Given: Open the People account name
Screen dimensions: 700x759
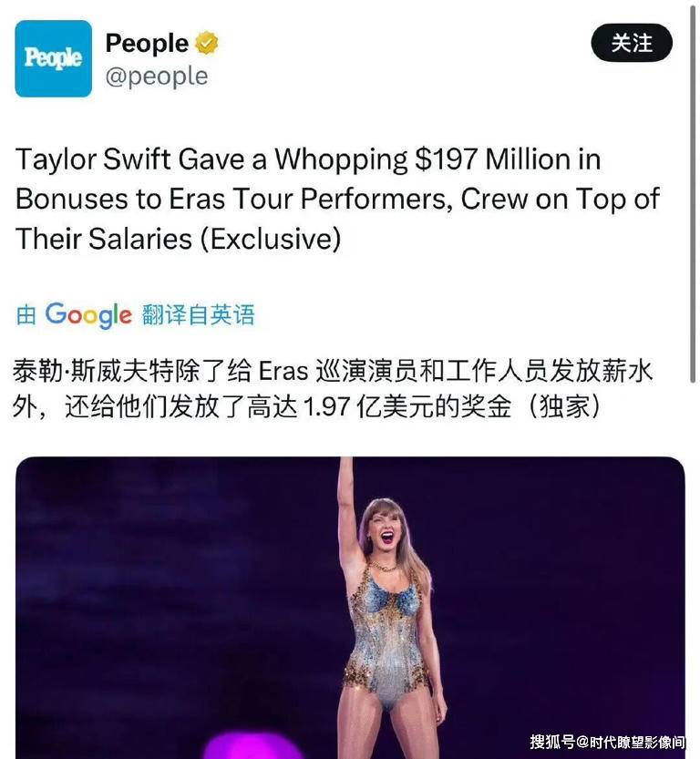Looking at the screenshot, I should click(x=147, y=43).
